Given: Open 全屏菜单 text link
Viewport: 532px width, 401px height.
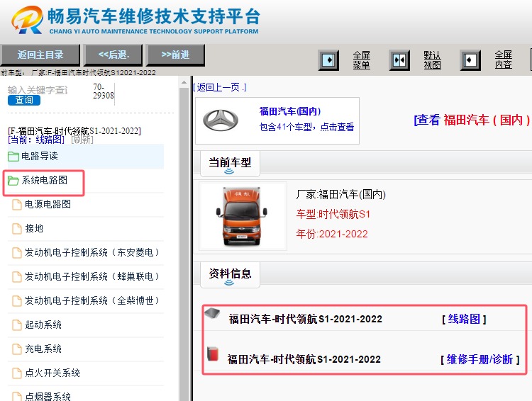Looking at the screenshot, I should click(x=361, y=60).
